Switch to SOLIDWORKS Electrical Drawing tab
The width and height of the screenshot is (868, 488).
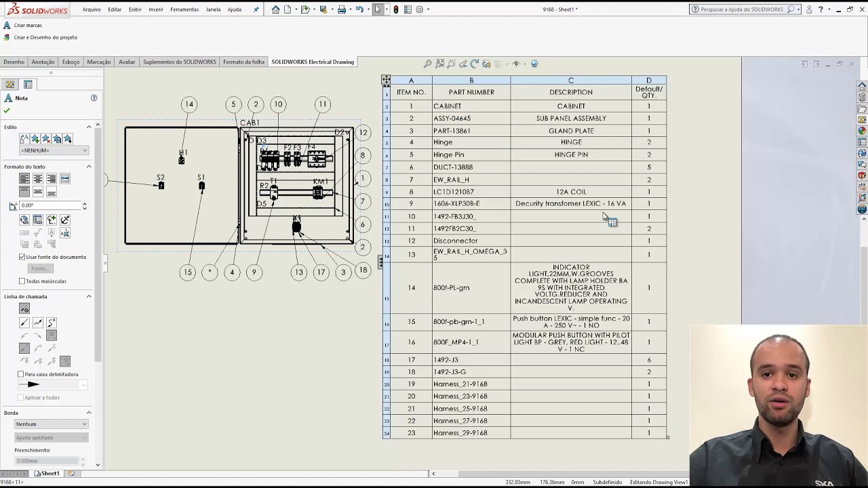coord(313,62)
